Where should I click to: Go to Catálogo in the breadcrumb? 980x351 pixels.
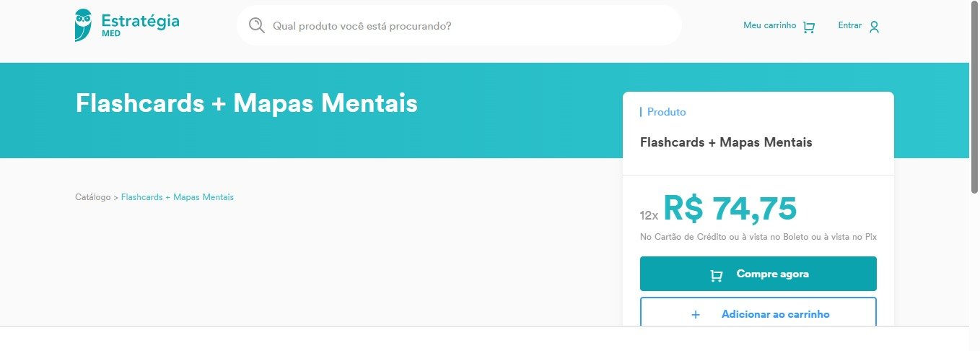pyautogui.click(x=92, y=197)
